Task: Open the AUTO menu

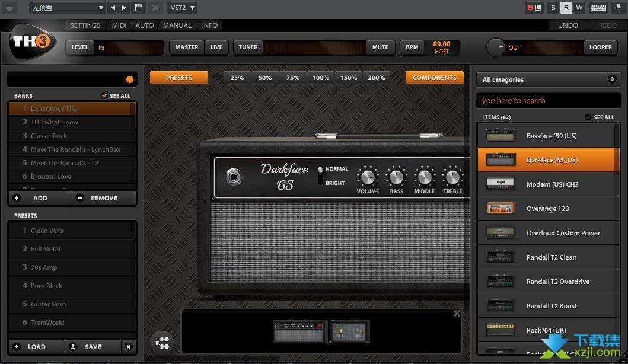Action: click(145, 25)
